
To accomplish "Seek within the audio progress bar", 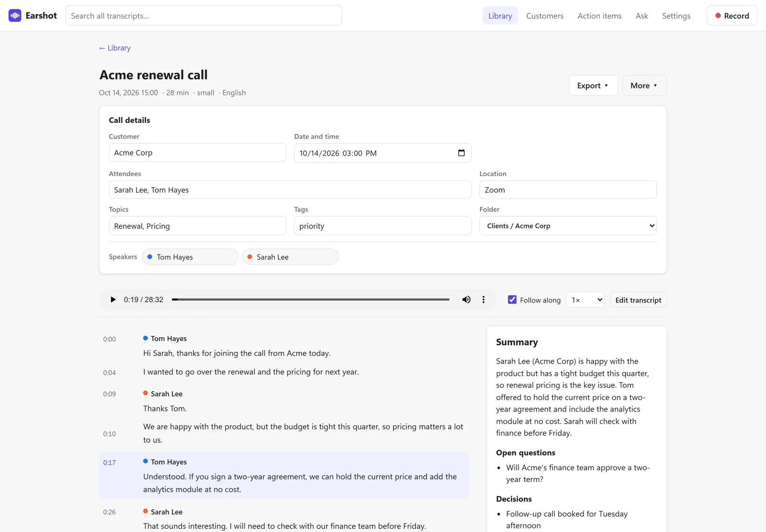I will point(311,299).
